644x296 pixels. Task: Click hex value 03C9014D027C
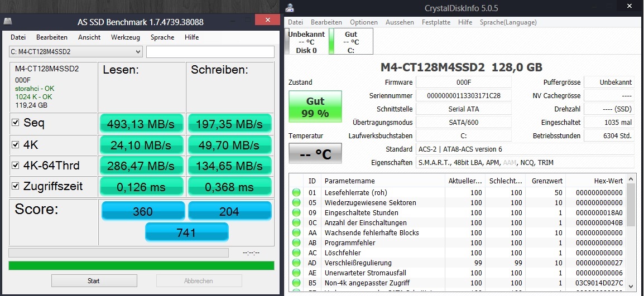click(599, 283)
